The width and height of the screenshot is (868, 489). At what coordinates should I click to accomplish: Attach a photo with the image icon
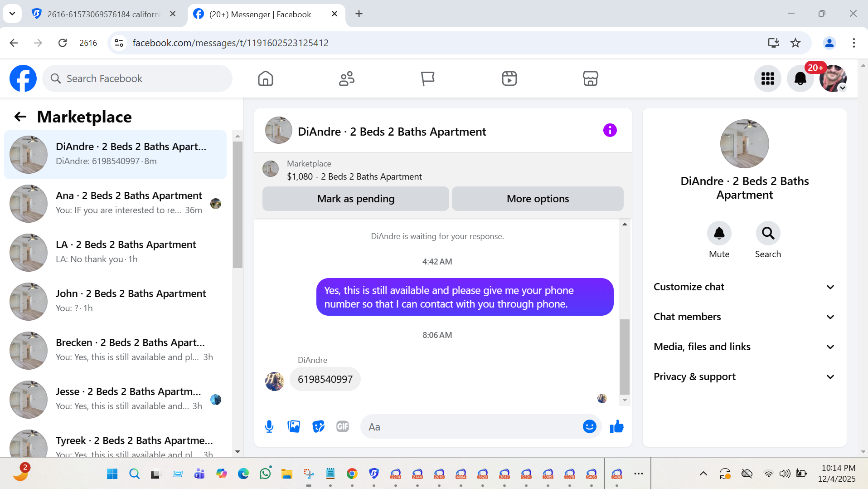294,426
